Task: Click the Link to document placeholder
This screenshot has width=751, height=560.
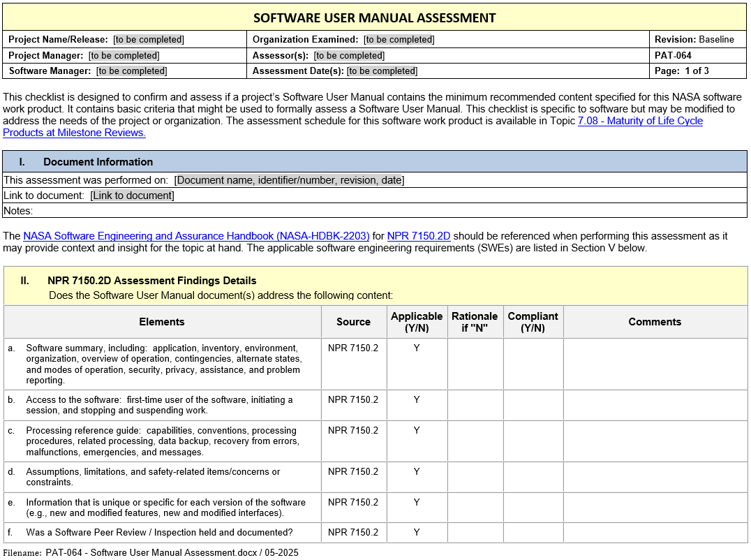Action: pyautogui.click(x=132, y=196)
